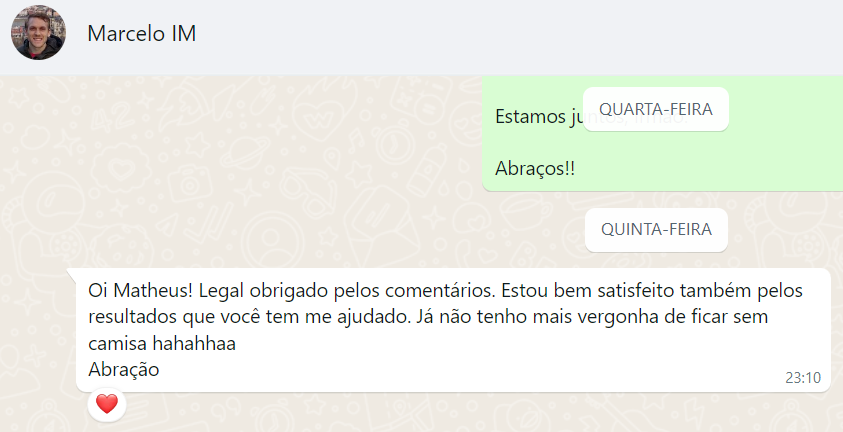The height and width of the screenshot is (432, 843).
Task: Click the 23:10 message timestamp
Action: point(802,378)
